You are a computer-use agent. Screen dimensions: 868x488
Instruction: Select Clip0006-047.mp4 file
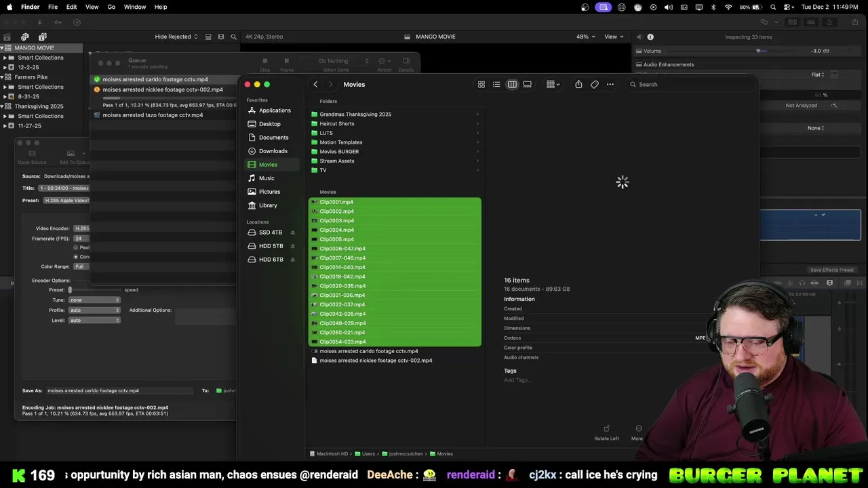pyautogui.click(x=395, y=249)
